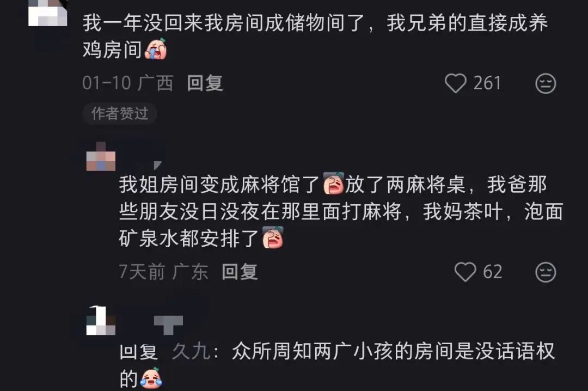This screenshot has width=588, height=391.
Task: Tap the triangle beside the second commenter name
Action: point(157,165)
